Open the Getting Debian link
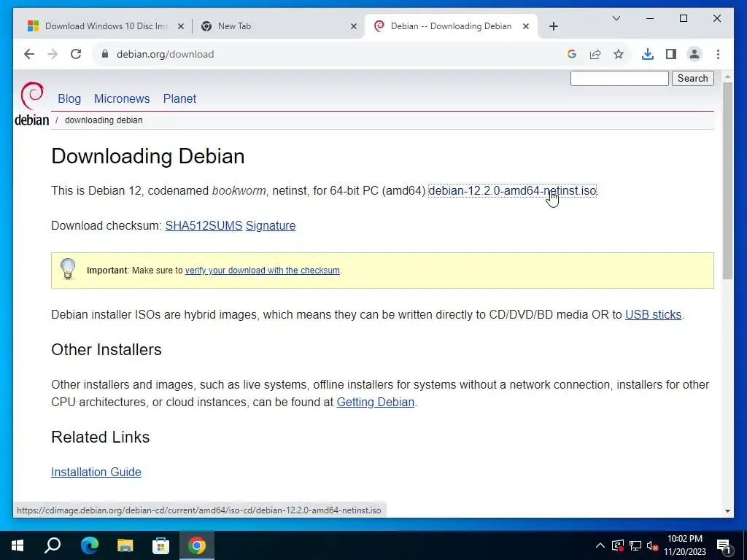This screenshot has width=747, height=560. [x=376, y=402]
